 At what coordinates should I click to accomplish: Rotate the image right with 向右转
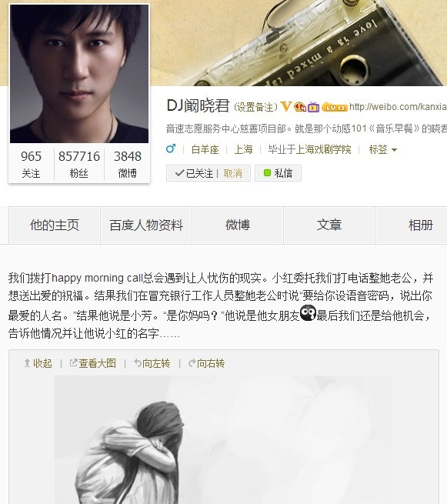click(206, 363)
